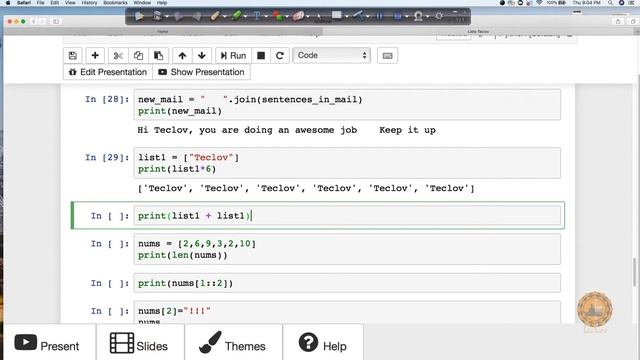The width and height of the screenshot is (640, 360).
Task: Click the Safari share icon
Action: (x=618, y=21)
